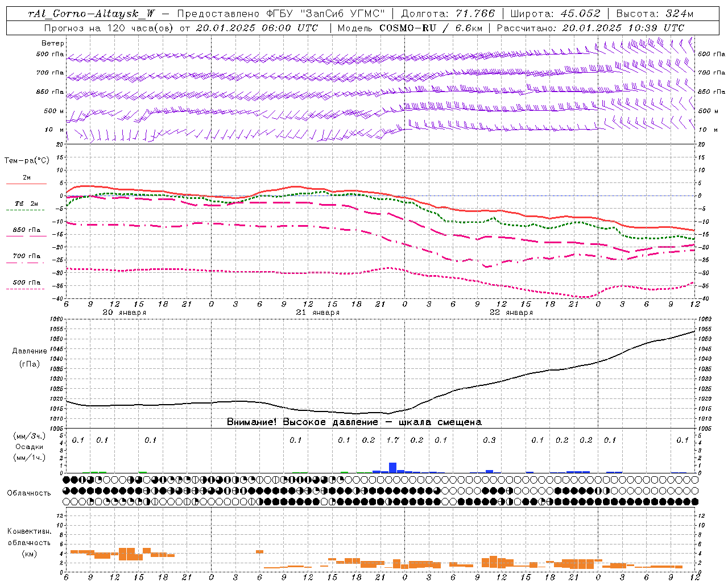Click the Широта: 45.052 value
The image size is (728, 582).
tap(556, 14)
